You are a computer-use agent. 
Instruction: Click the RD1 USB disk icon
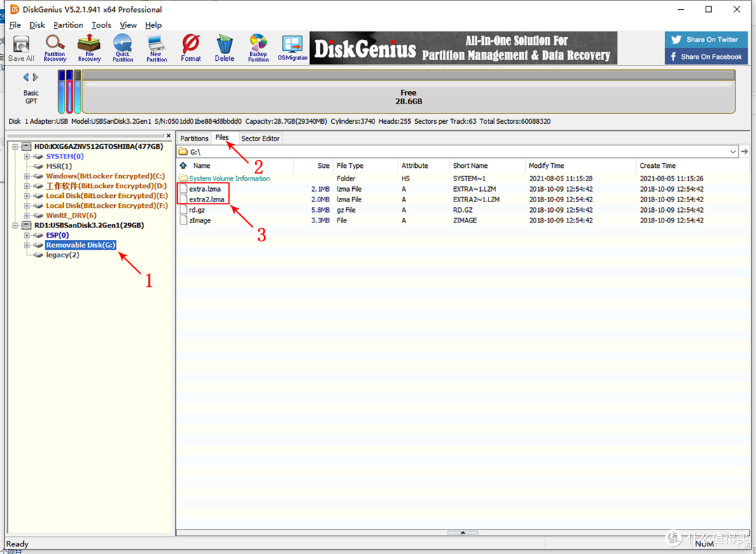tap(27, 225)
